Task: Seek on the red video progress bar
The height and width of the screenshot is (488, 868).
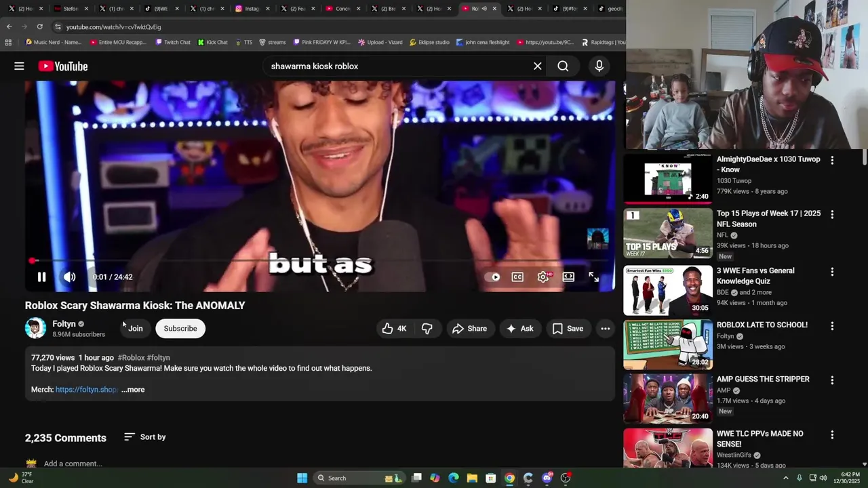Action: click(320, 260)
